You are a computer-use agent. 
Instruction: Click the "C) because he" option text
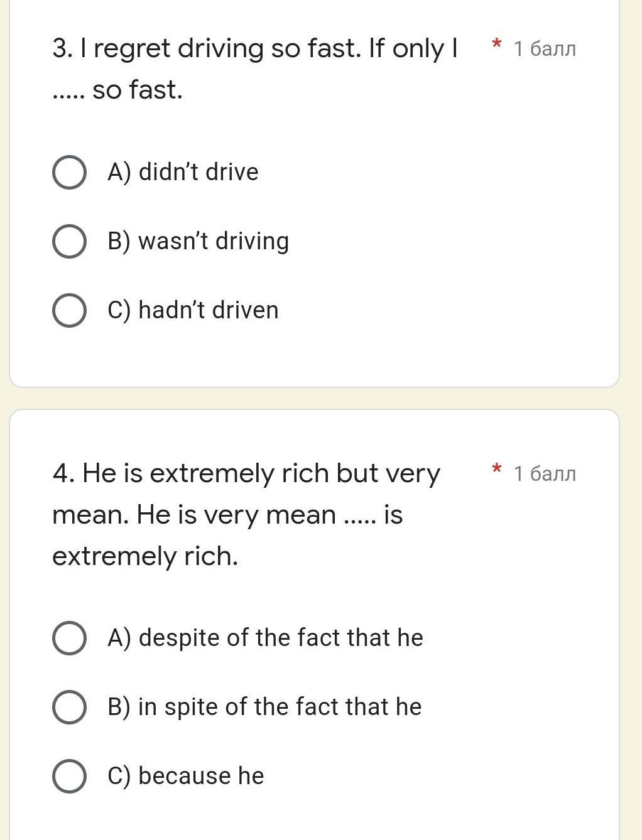pos(185,776)
